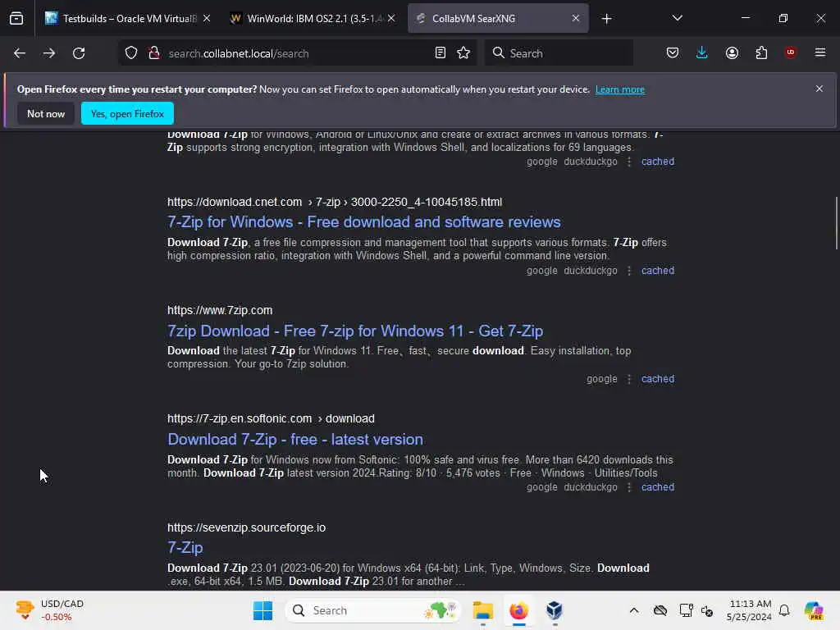
Task: Click the connection not secure padlock icon
Action: click(154, 53)
